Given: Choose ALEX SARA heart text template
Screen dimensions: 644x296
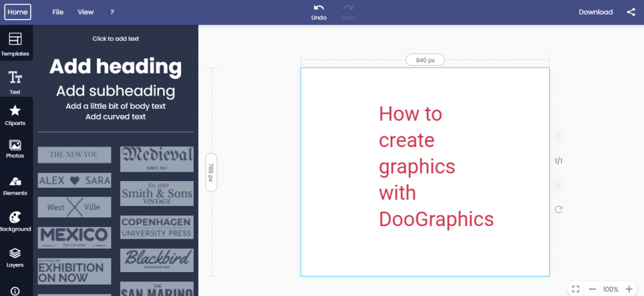Looking at the screenshot, I should tap(74, 180).
